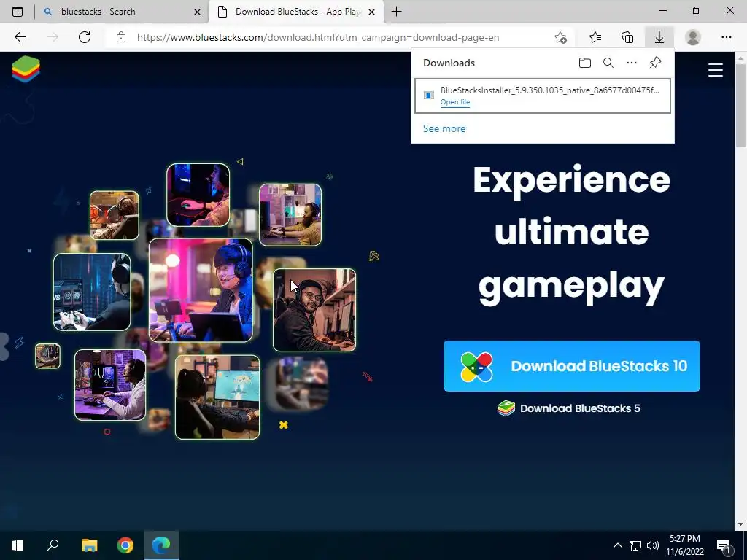Click the center gamer photo with pink lights
Image resolution: width=747 pixels, height=560 pixels.
(x=201, y=290)
